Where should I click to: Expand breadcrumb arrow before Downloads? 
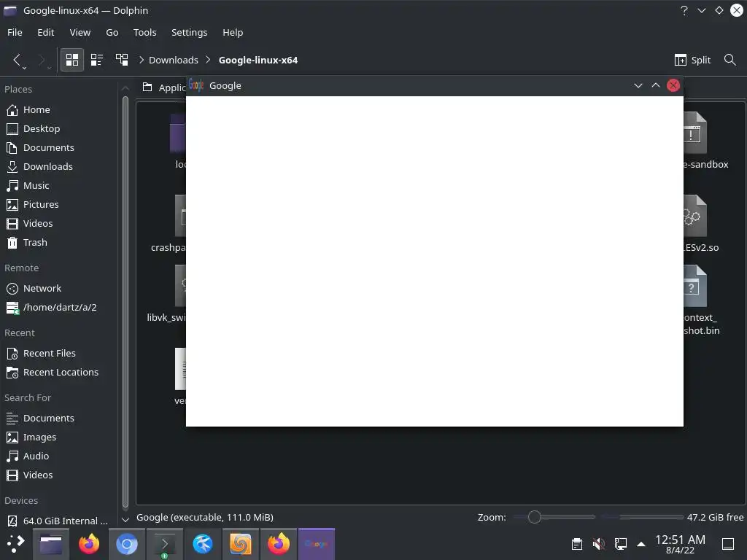(x=142, y=60)
